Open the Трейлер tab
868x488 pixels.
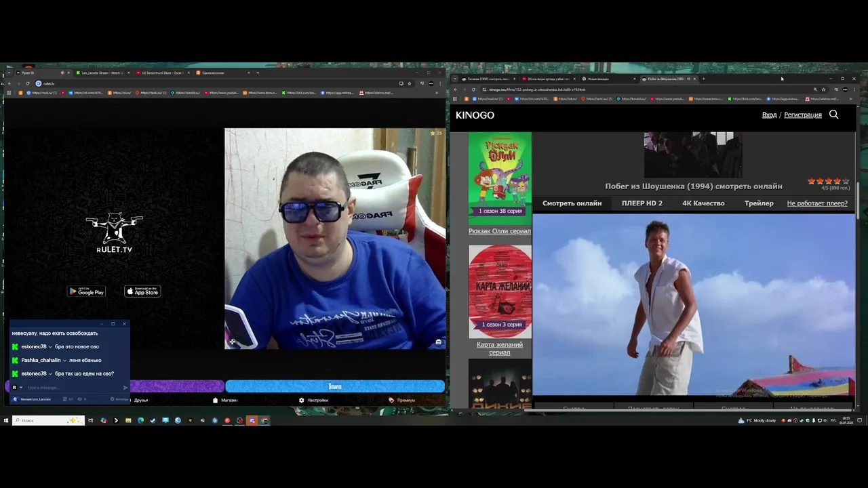click(x=759, y=203)
